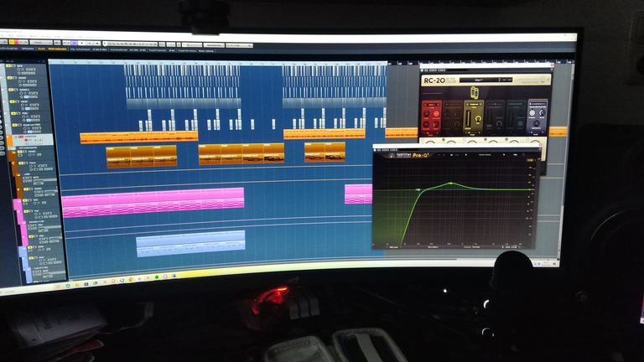Screen dimensions: 644x362
Task: Select previous preset arrow in Pro-Q 3
Action: point(466,155)
